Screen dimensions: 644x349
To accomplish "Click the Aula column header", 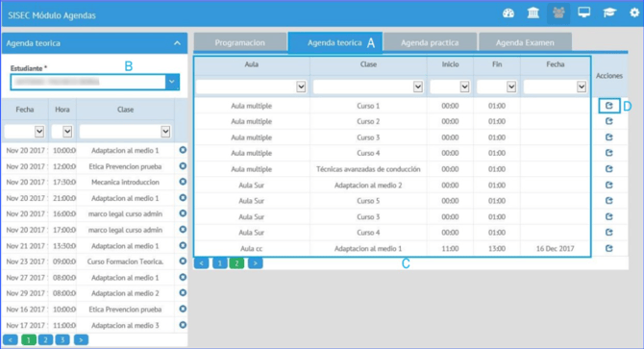I will click(252, 64).
